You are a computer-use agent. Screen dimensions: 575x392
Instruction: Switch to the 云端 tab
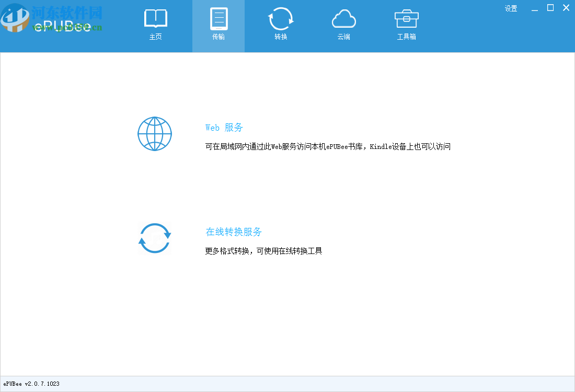(343, 37)
